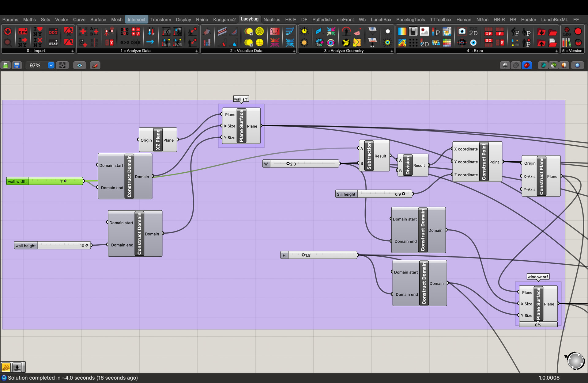The image size is (588, 383).
Task: Click the Save document floppy icon
Action: point(17,65)
